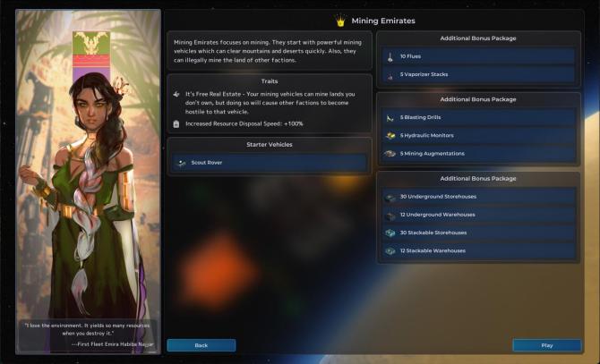This screenshot has height=364, width=600.
Task: Click the 5 Mining Augmentations icon
Action: pyautogui.click(x=390, y=154)
